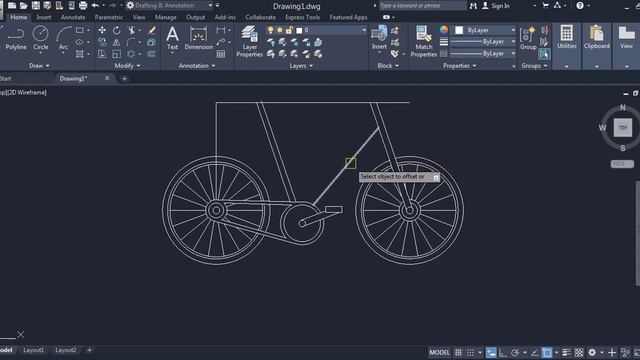Open the Drafting & Annotation workspace dropdown

pos(169,6)
